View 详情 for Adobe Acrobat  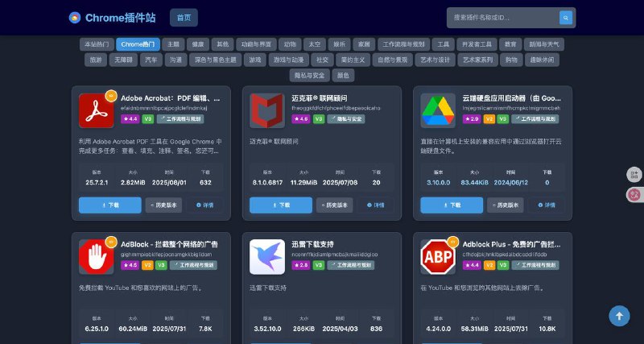[205, 205]
